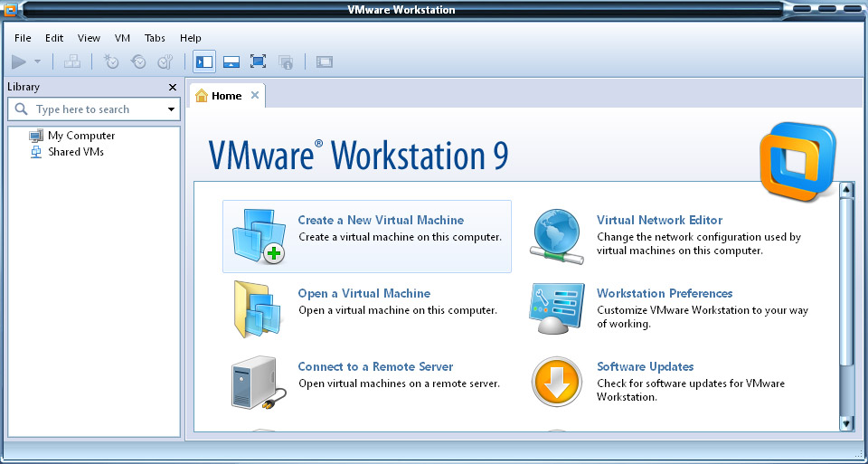868x464 pixels.
Task: Open the View menu
Action: pyautogui.click(x=89, y=38)
